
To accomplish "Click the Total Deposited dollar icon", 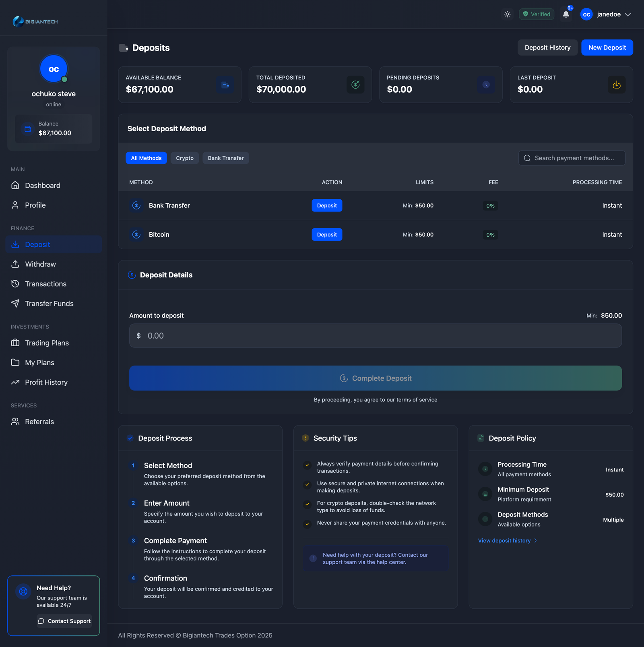I will [355, 85].
